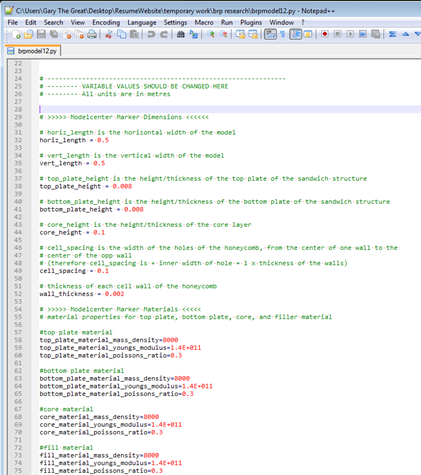421x475 pixels.
Task: Toggle synchronized horizontal scrolling icon
Action: (253, 34)
